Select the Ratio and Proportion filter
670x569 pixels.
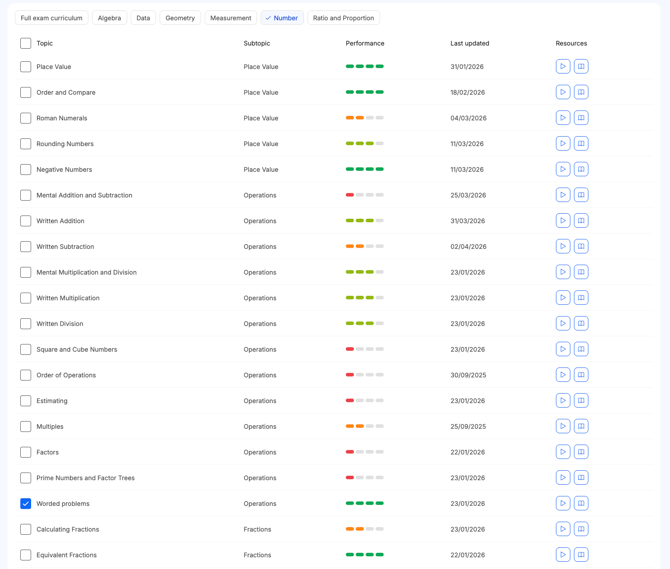click(344, 18)
